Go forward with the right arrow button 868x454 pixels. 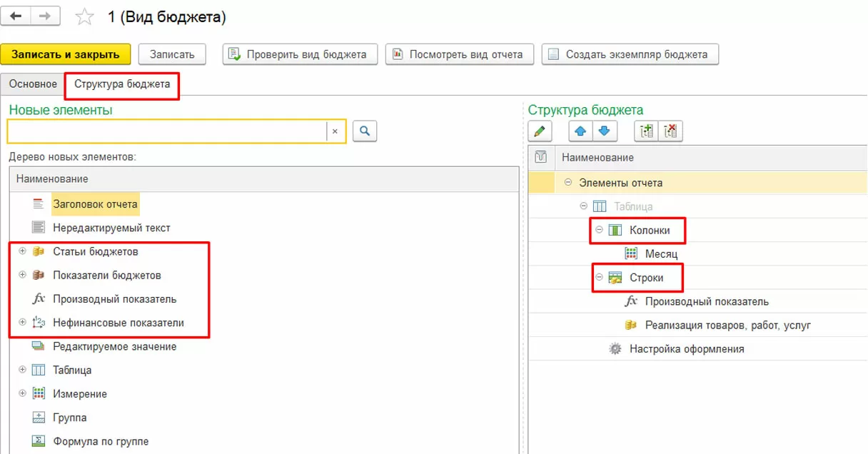point(46,16)
